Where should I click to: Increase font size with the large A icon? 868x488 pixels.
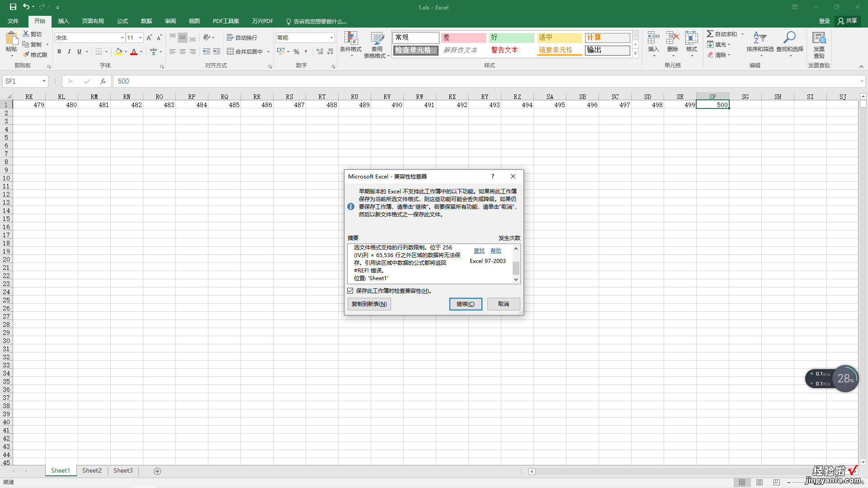[149, 38]
